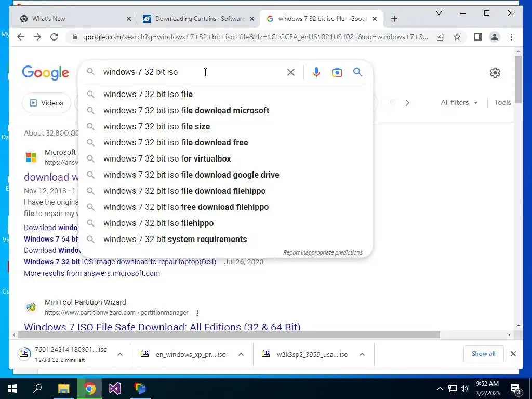The width and height of the screenshot is (532, 399).
Task: Click Report inappropriate predictions
Action: coord(323,252)
